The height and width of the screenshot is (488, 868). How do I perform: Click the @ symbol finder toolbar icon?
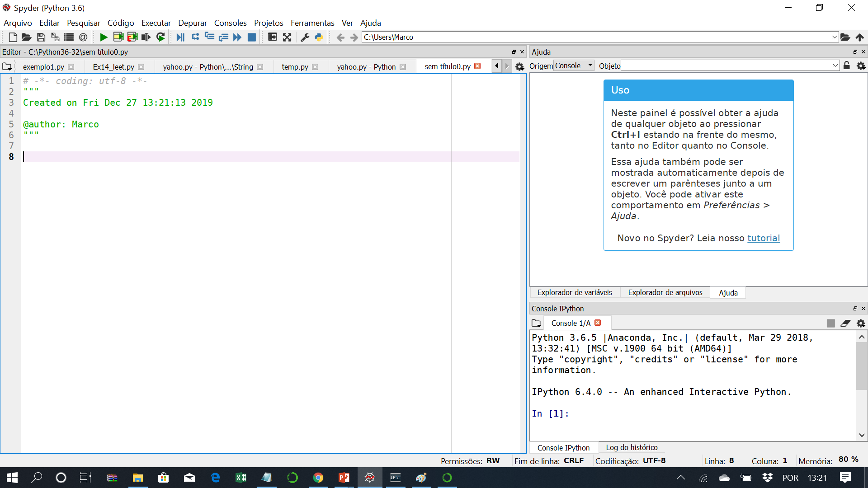[83, 37]
